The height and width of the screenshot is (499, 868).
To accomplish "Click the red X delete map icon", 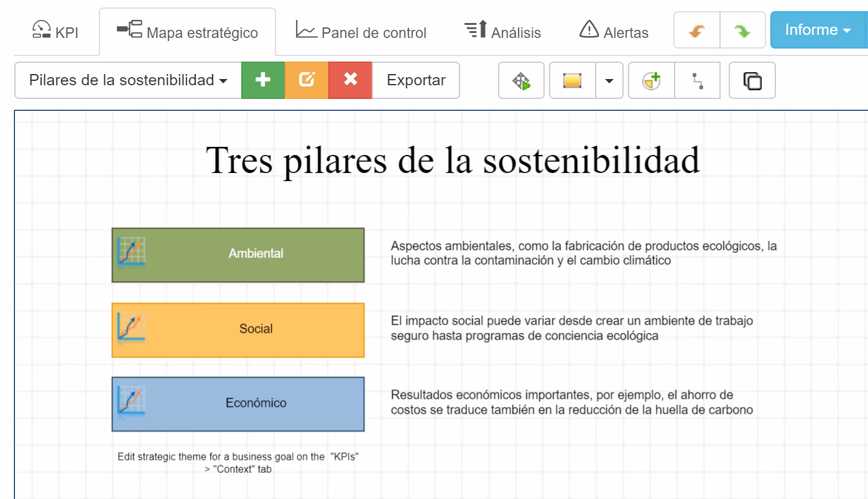I will tap(349, 80).
